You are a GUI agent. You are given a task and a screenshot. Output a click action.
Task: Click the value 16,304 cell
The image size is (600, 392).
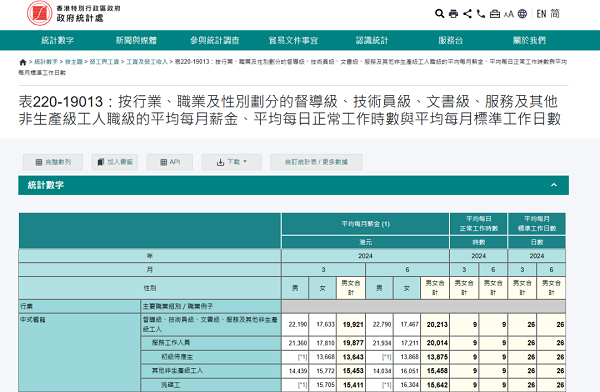point(407,385)
